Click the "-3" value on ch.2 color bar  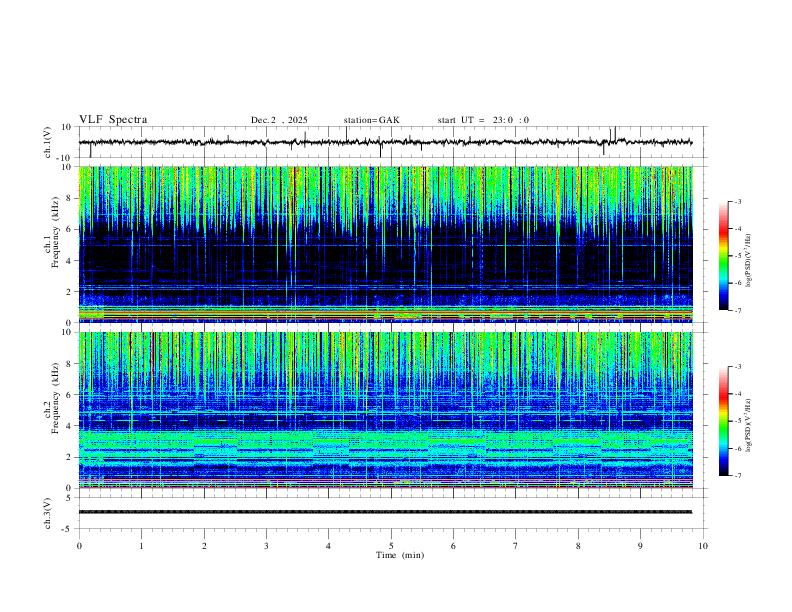737,367
